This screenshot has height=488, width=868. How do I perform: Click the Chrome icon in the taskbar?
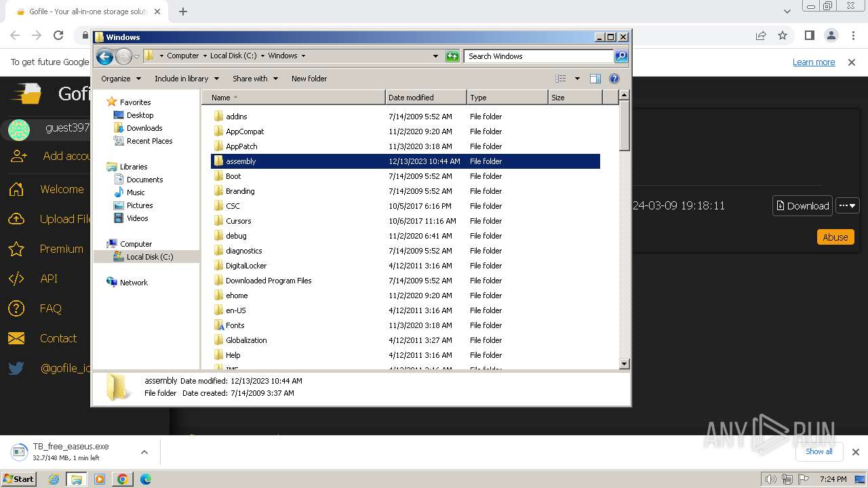122,479
